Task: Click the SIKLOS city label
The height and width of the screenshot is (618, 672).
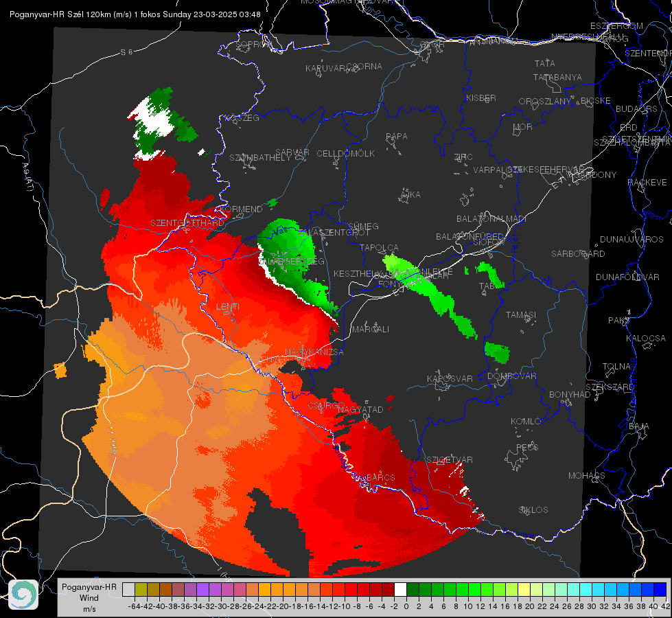Action: 533,510
